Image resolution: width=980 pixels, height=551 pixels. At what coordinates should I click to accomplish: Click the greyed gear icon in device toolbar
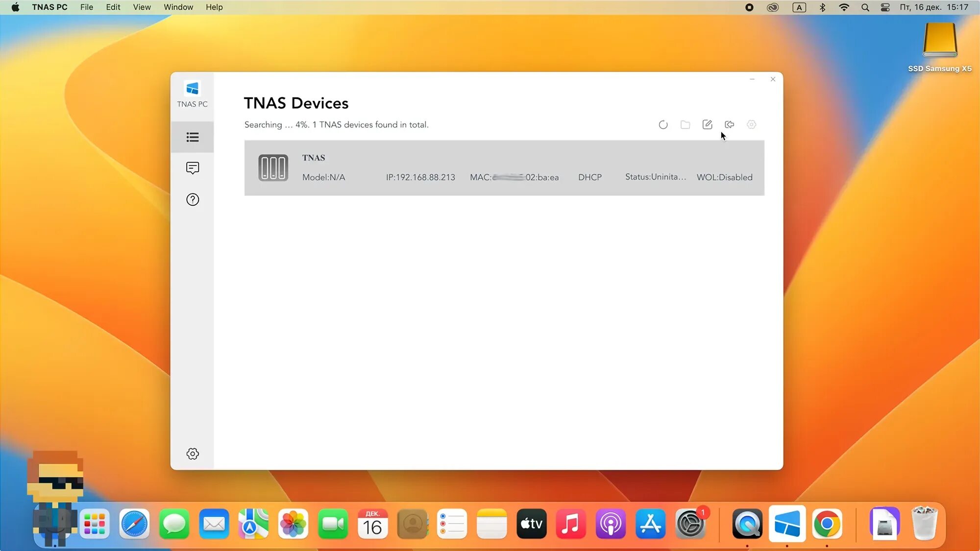pyautogui.click(x=751, y=124)
